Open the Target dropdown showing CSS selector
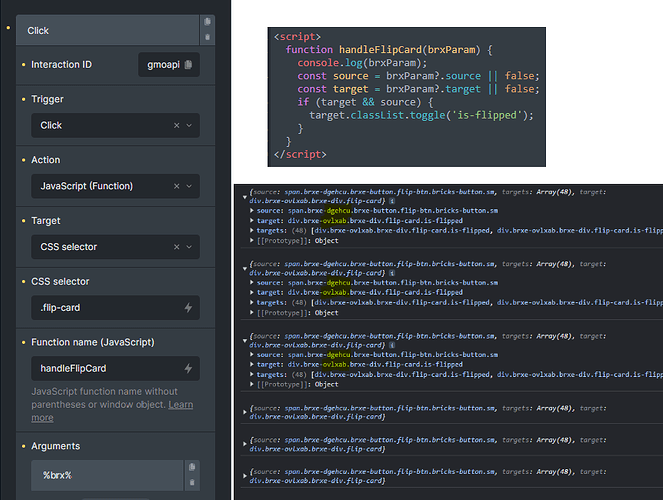 click(x=115, y=247)
